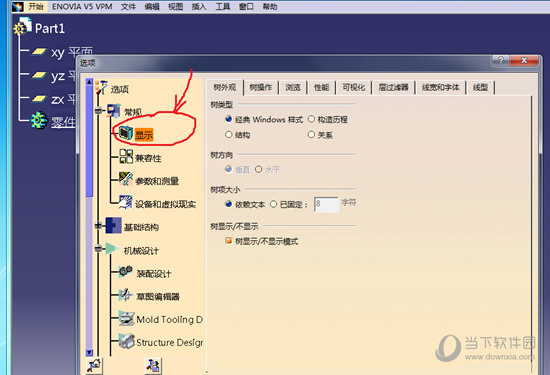The height and width of the screenshot is (375, 550).
Task: Switch to the 层过滤器 tab
Action: coord(393,87)
